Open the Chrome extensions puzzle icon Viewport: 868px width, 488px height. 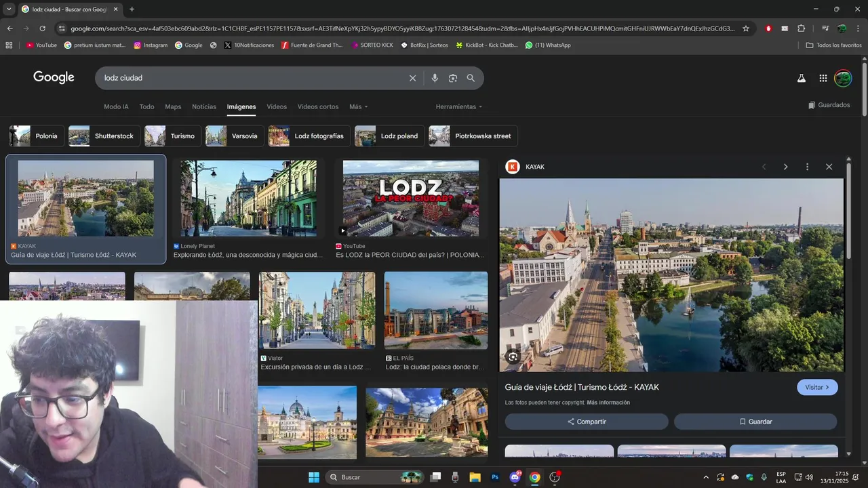point(802,28)
